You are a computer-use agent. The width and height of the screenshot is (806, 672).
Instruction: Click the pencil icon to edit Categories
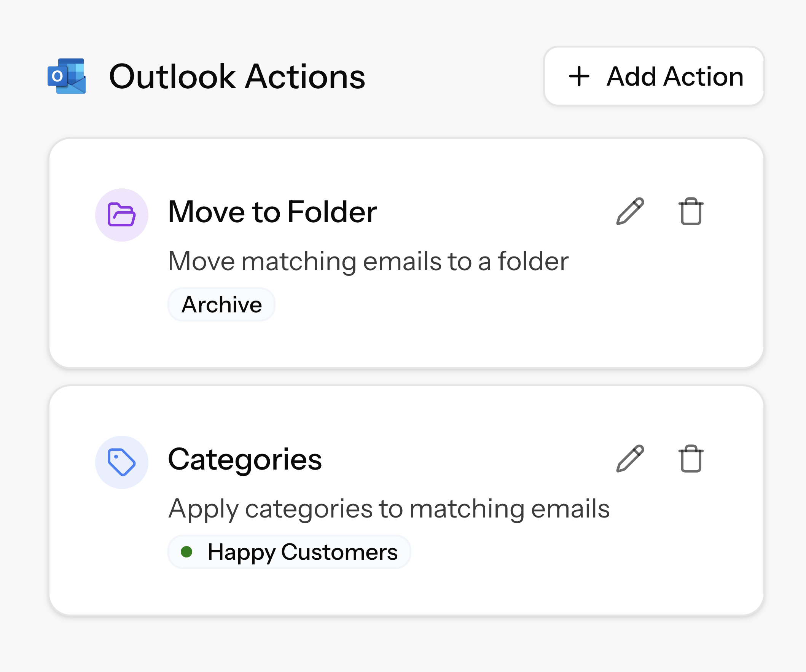coord(631,459)
